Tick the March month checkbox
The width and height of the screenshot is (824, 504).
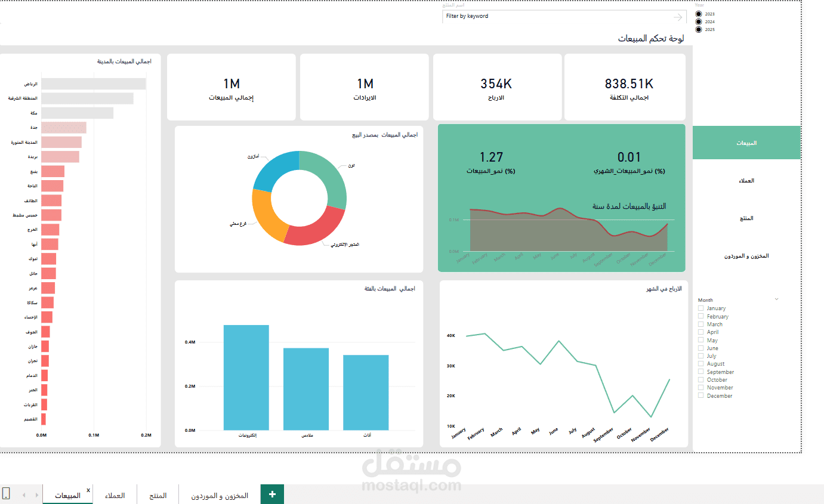pyautogui.click(x=701, y=324)
